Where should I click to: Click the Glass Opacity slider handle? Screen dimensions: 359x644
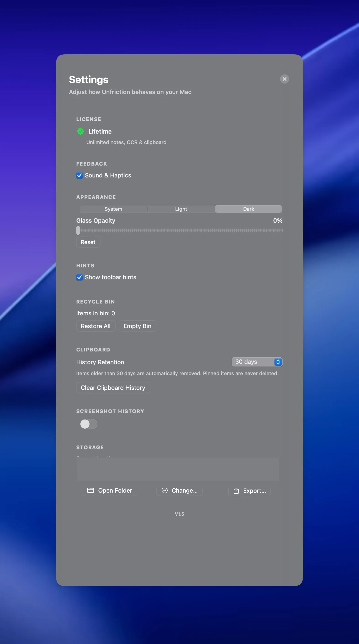pyautogui.click(x=78, y=230)
